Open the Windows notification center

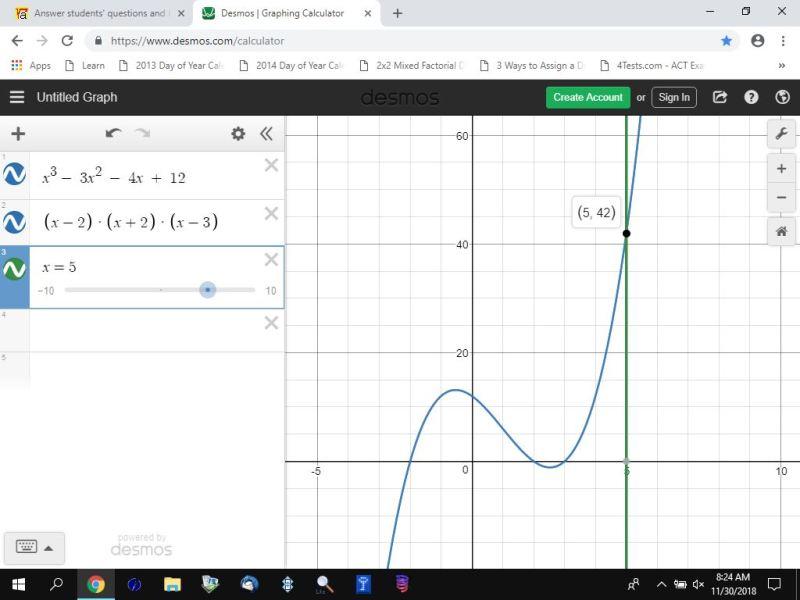click(x=774, y=584)
